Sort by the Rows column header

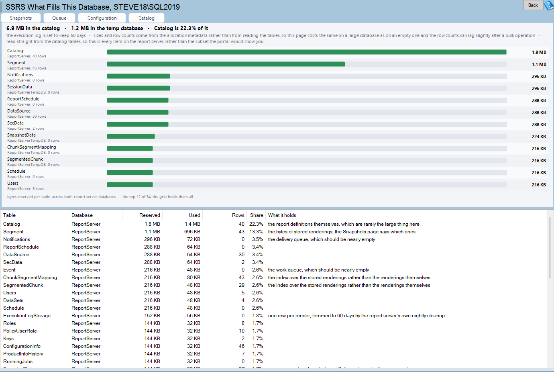tap(224, 215)
